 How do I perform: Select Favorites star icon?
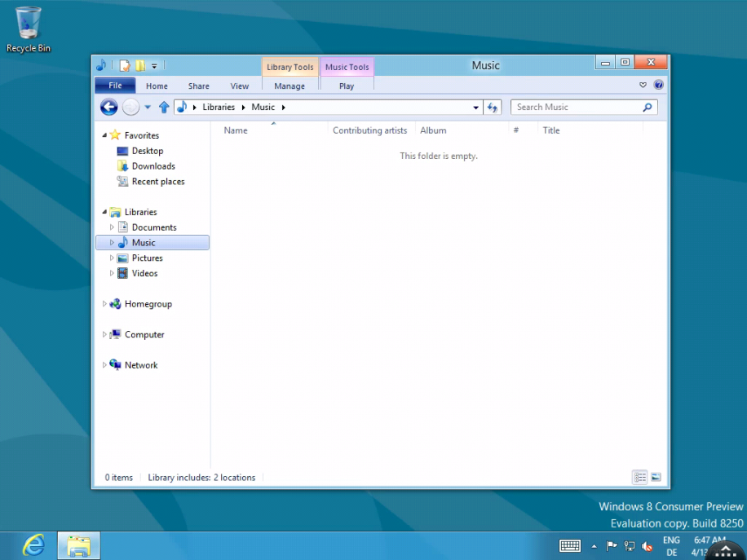(115, 135)
